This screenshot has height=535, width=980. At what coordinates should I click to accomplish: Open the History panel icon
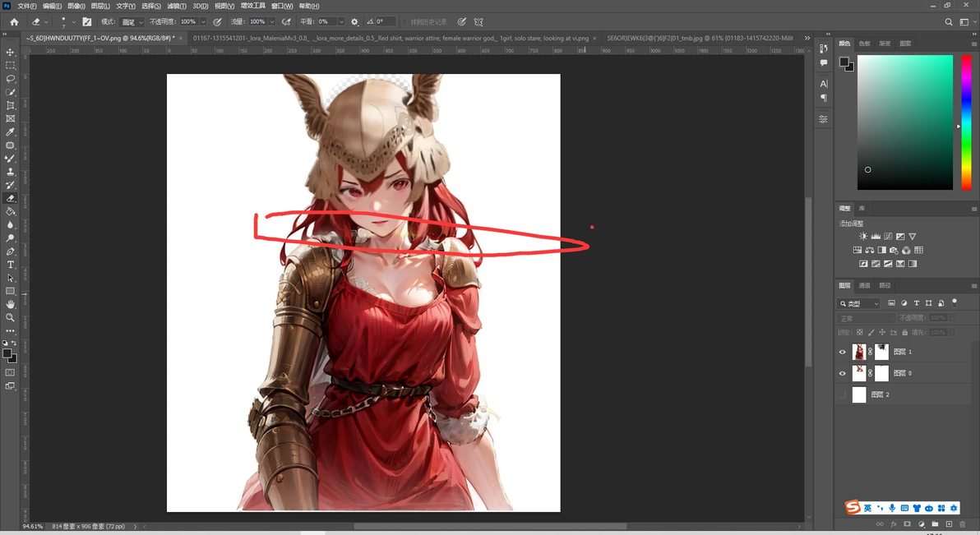[823, 48]
